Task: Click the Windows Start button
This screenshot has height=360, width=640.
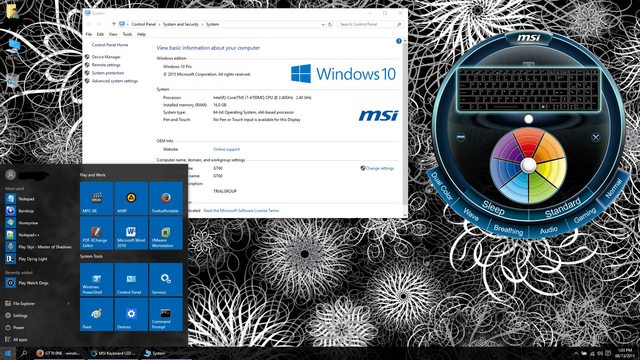Action: tap(8, 353)
